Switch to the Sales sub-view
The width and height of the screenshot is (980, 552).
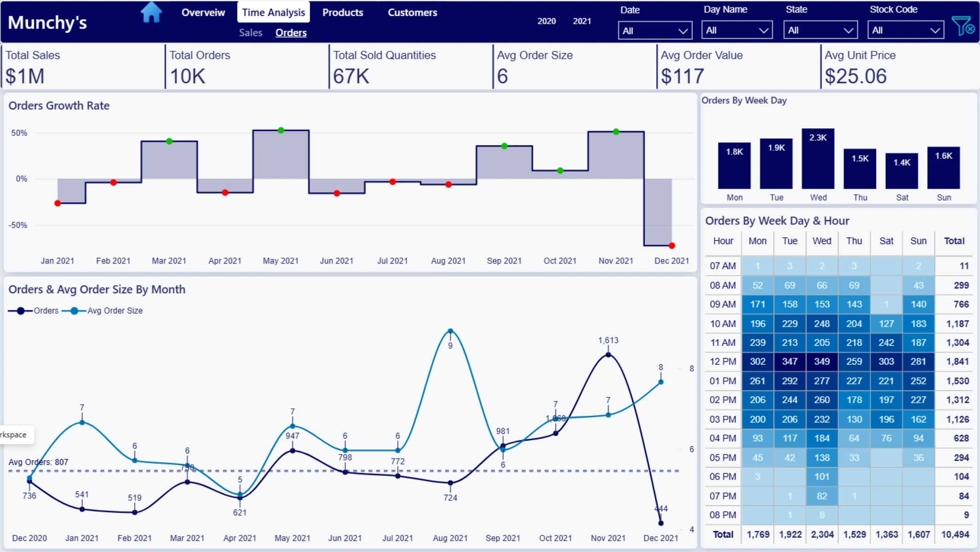(251, 33)
